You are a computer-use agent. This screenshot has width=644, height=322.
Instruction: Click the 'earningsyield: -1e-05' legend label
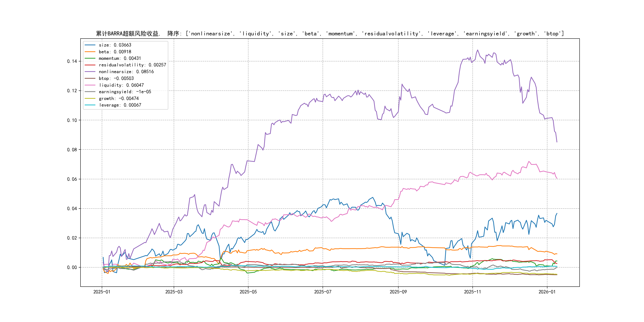125,92
